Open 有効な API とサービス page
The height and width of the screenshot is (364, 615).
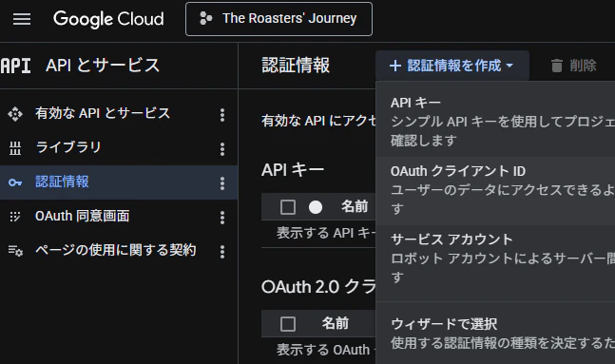coord(103,113)
